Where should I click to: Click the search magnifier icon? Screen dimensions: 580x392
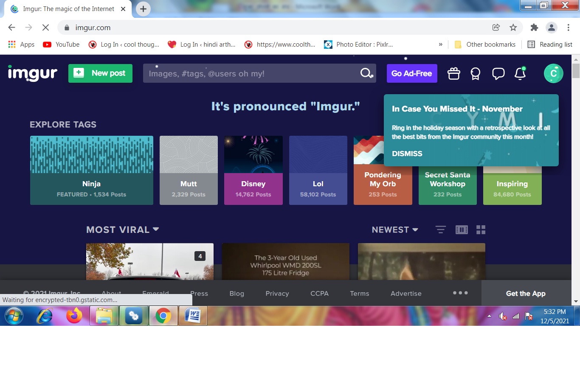[366, 73]
